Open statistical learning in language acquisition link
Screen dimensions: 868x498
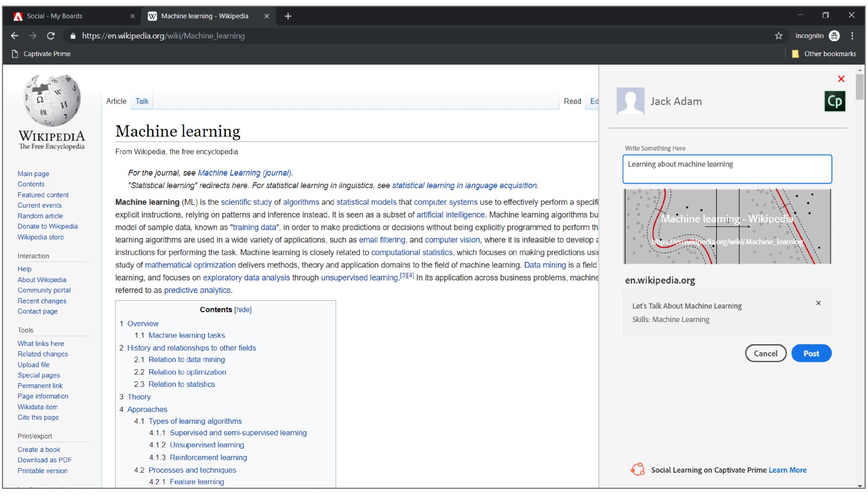(465, 185)
